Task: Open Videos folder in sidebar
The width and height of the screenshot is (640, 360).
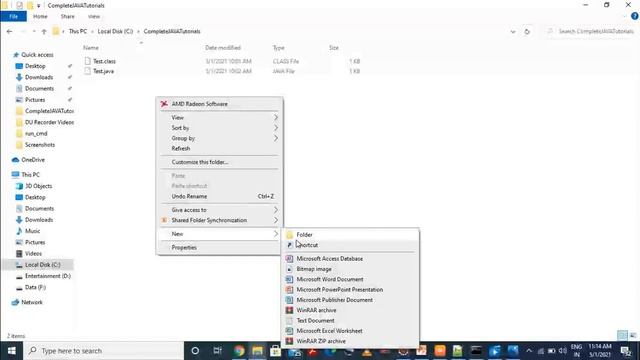Action: click(33, 253)
